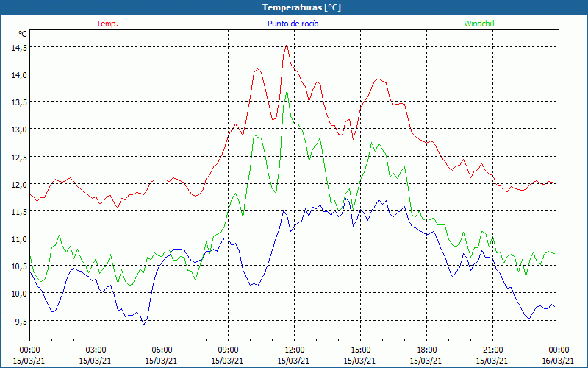Click the "13,0" y-axis value
Image resolution: width=588 pixels, height=368 pixels.
point(21,130)
